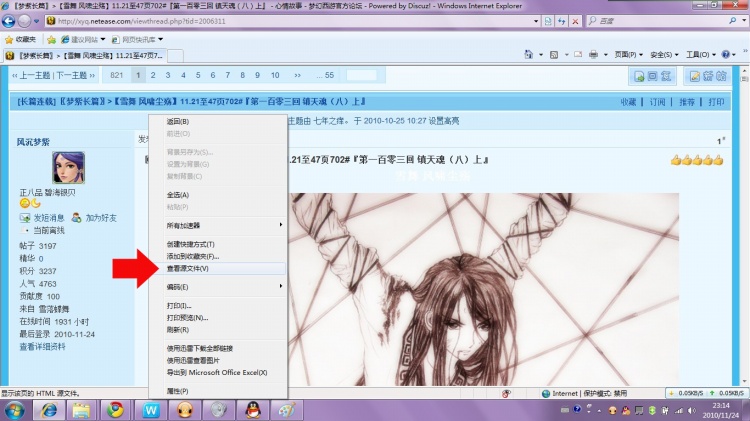
Task: Open the Paint palette taskbar icon
Action: [286, 410]
